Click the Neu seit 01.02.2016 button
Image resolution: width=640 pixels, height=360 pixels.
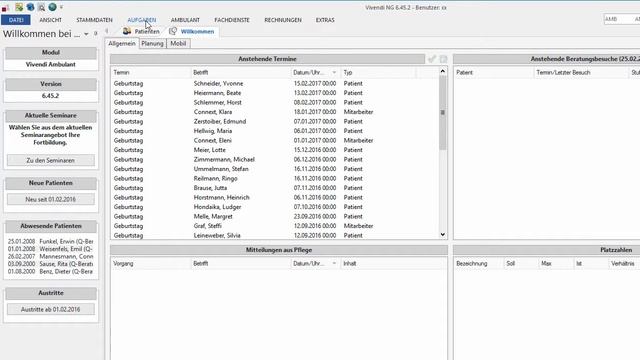tap(51, 199)
